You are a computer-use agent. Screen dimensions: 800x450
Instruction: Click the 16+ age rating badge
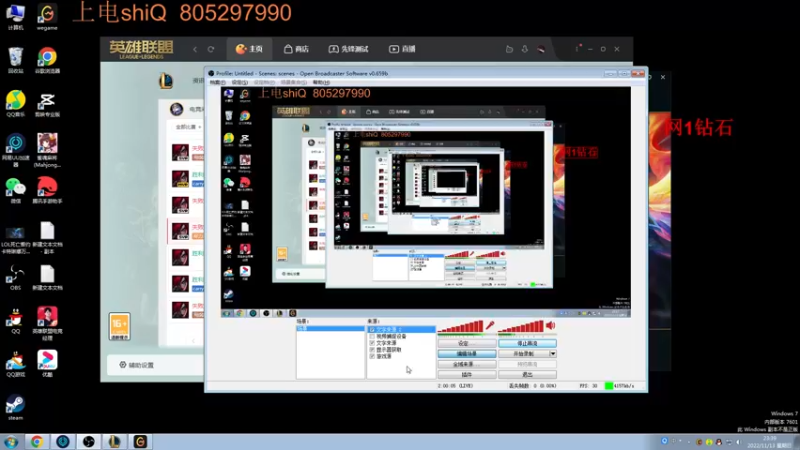pos(119,327)
